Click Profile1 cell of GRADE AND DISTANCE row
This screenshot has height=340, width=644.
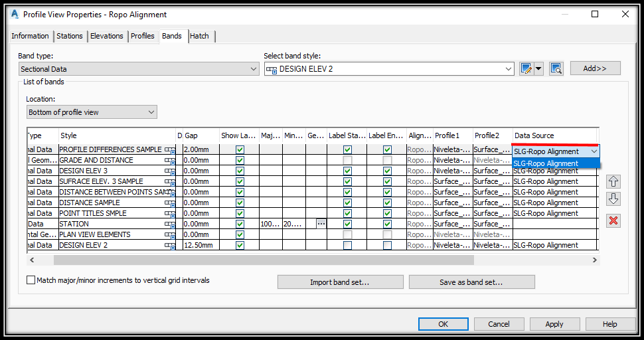(453, 160)
